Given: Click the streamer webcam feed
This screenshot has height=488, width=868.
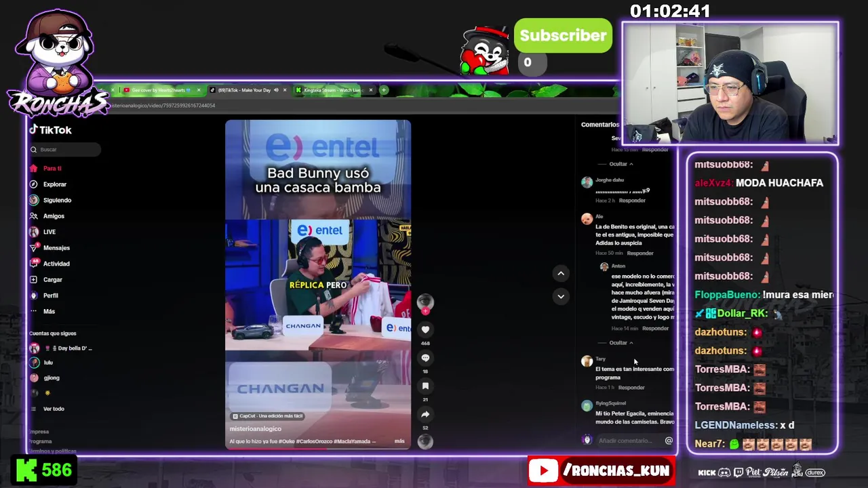Looking at the screenshot, I should coord(730,83).
